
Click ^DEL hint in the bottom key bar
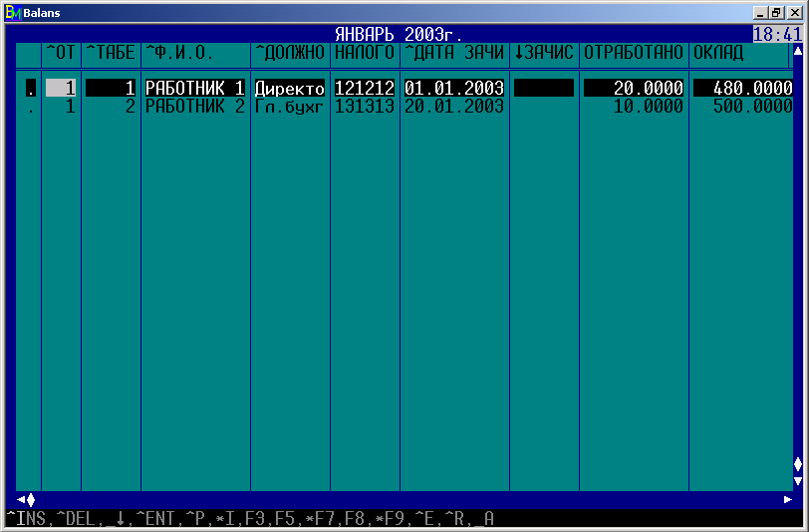click(x=76, y=518)
